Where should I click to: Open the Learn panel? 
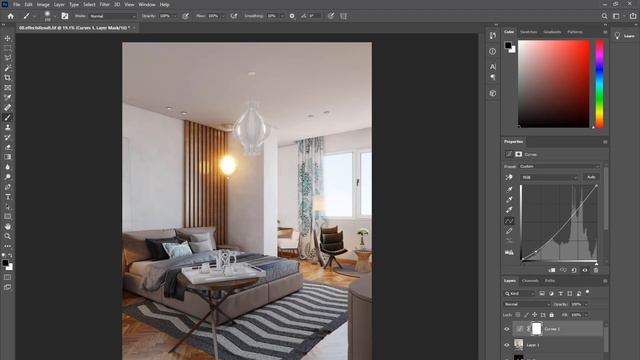625,36
